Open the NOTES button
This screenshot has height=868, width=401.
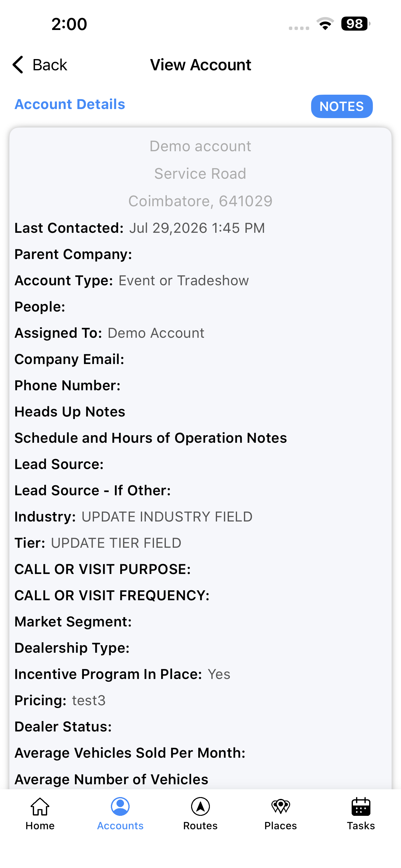pos(341,107)
